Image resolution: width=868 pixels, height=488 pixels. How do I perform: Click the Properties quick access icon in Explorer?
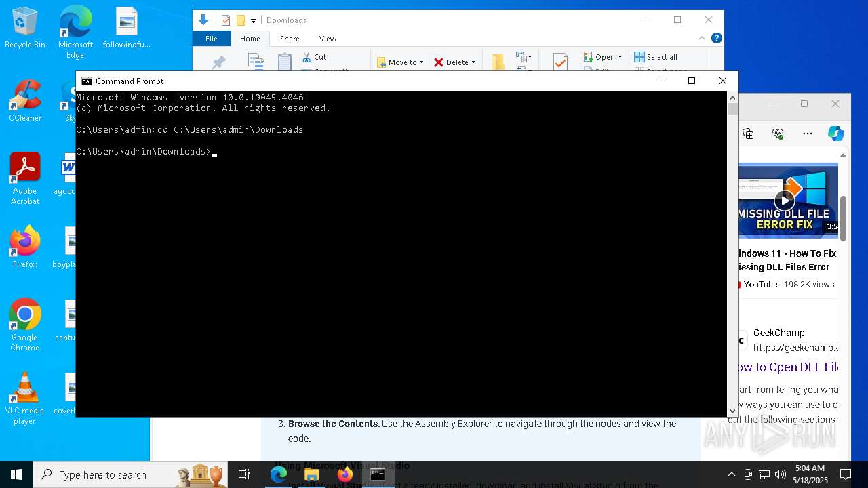point(226,20)
